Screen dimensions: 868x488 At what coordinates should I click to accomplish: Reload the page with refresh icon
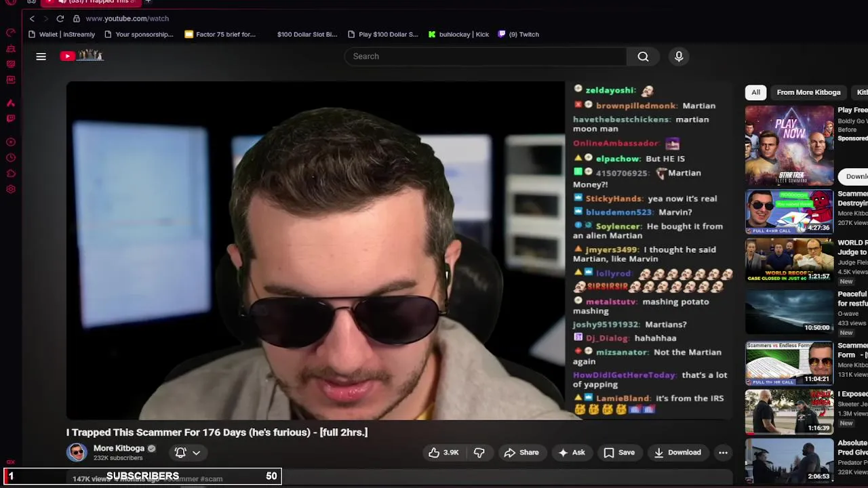[x=60, y=18]
